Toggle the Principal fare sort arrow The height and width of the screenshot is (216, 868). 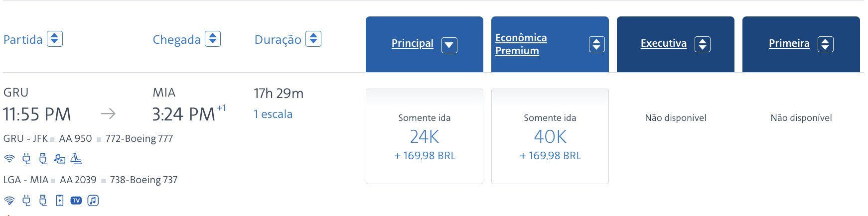[449, 45]
